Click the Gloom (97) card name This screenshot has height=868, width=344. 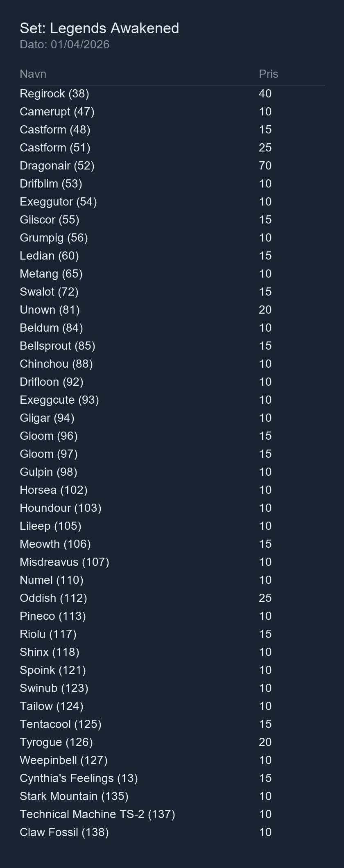(x=48, y=454)
